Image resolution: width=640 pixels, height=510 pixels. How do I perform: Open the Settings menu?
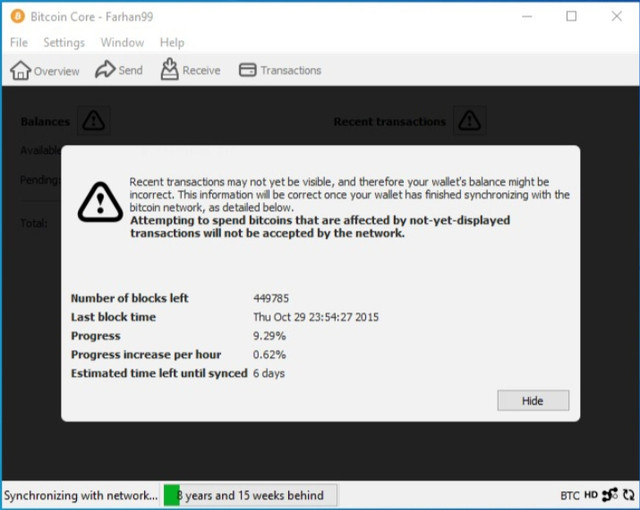tap(64, 42)
